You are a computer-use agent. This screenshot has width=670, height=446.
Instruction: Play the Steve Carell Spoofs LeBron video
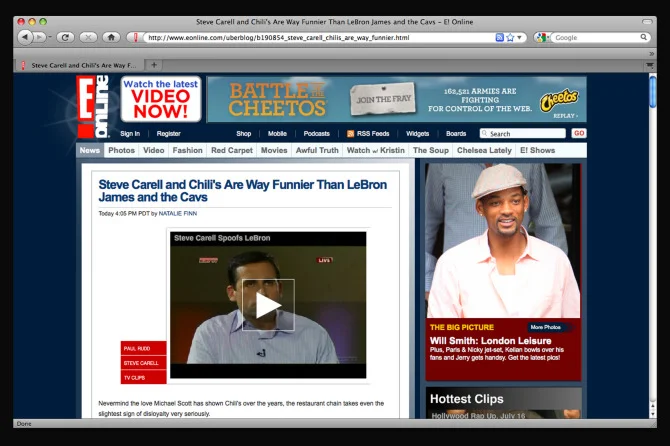[268, 305]
